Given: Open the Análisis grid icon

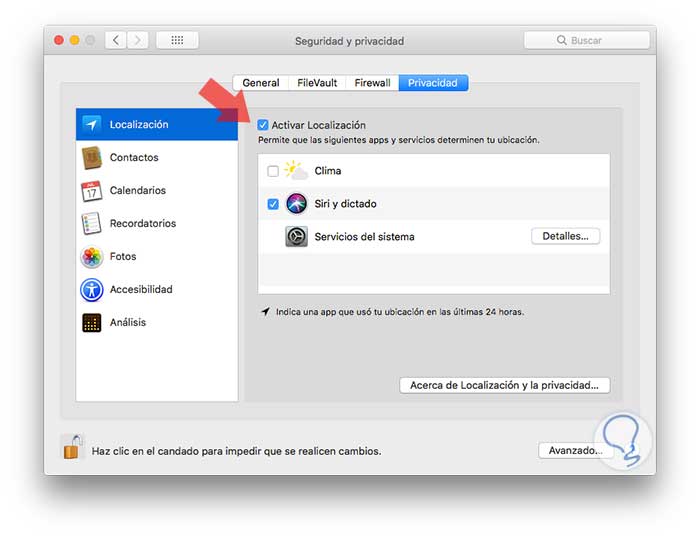Looking at the screenshot, I should (92, 323).
